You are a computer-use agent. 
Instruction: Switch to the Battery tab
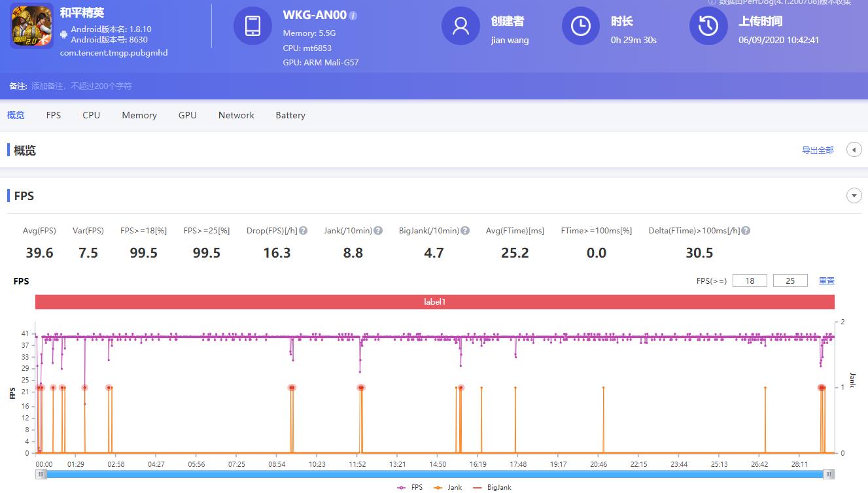(x=290, y=115)
